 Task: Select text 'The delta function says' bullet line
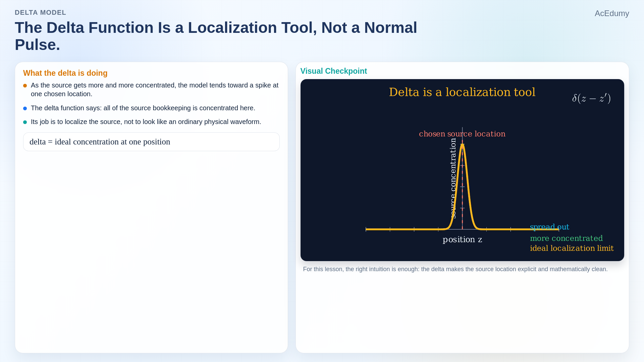(143, 108)
